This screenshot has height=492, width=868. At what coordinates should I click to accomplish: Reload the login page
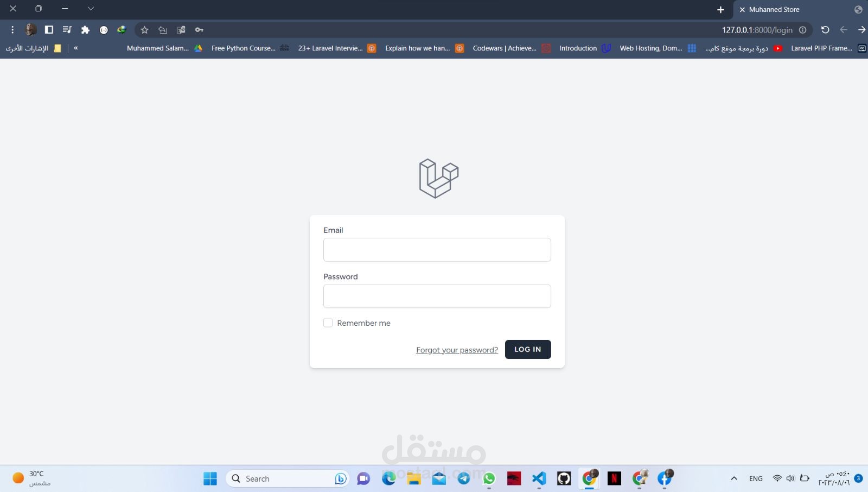[825, 30]
